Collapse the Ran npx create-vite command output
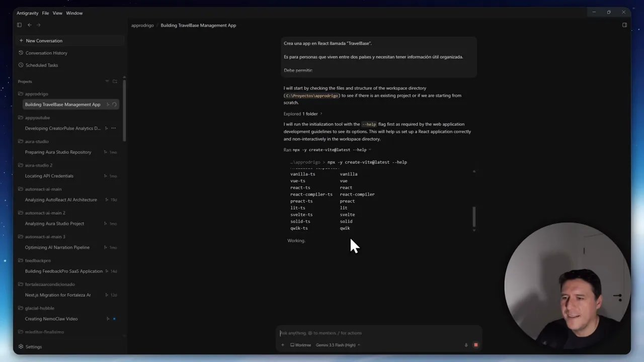This screenshot has height=362, width=644. coord(370,149)
